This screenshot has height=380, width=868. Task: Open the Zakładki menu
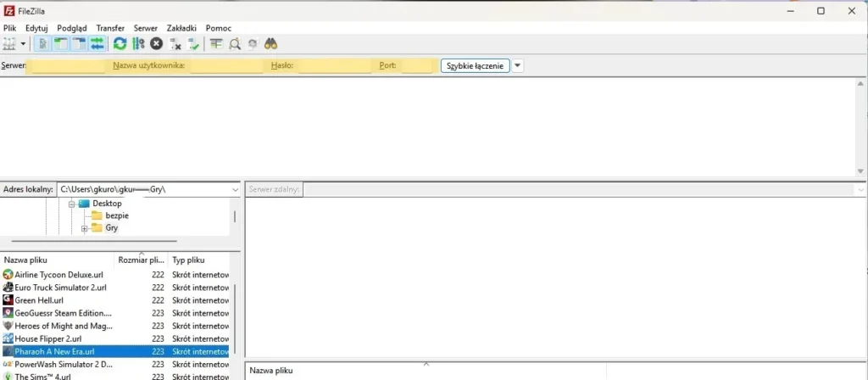181,28
